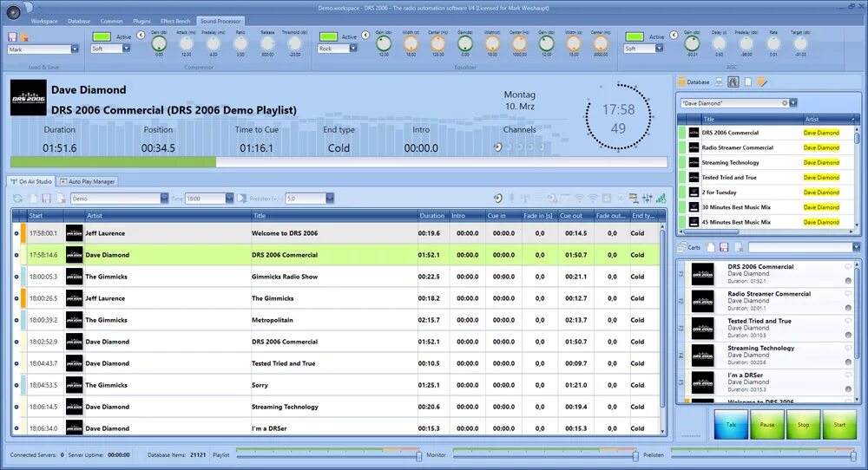This screenshot has height=470, width=868.
Task: Collapse the Compressor section arrow
Action: tap(141, 36)
